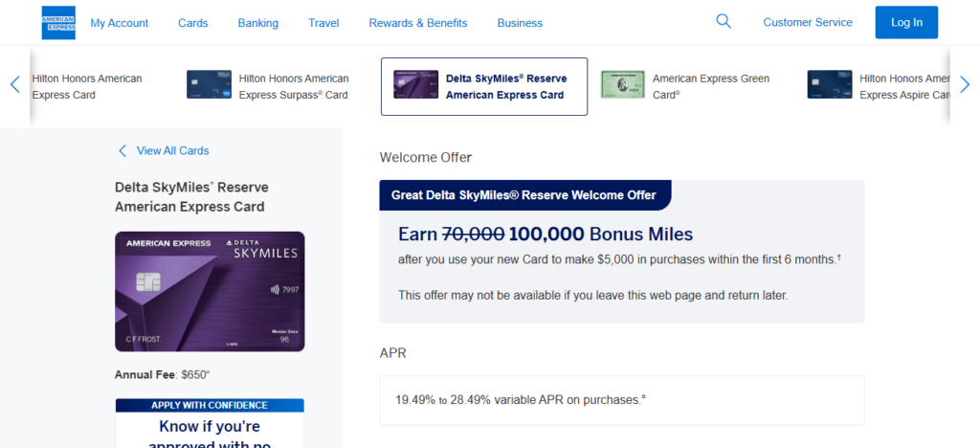Open the Travel menu

pos(323,23)
